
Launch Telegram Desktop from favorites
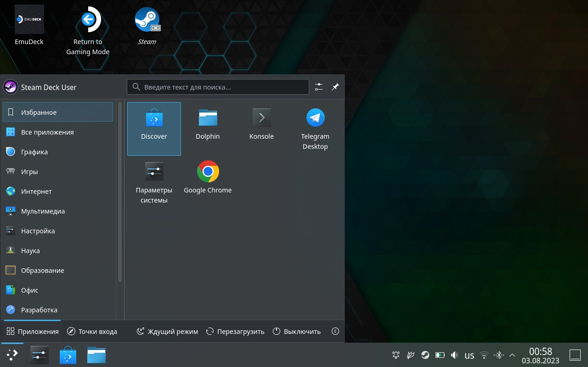coord(315,129)
